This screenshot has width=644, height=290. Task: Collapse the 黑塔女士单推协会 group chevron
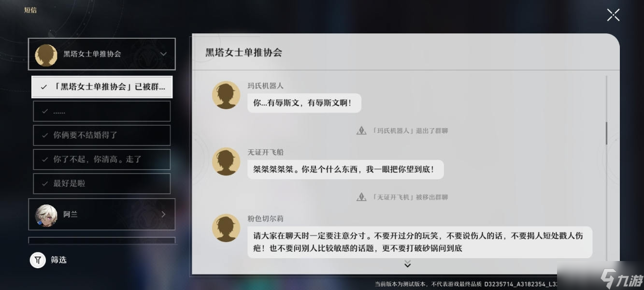[163, 54]
